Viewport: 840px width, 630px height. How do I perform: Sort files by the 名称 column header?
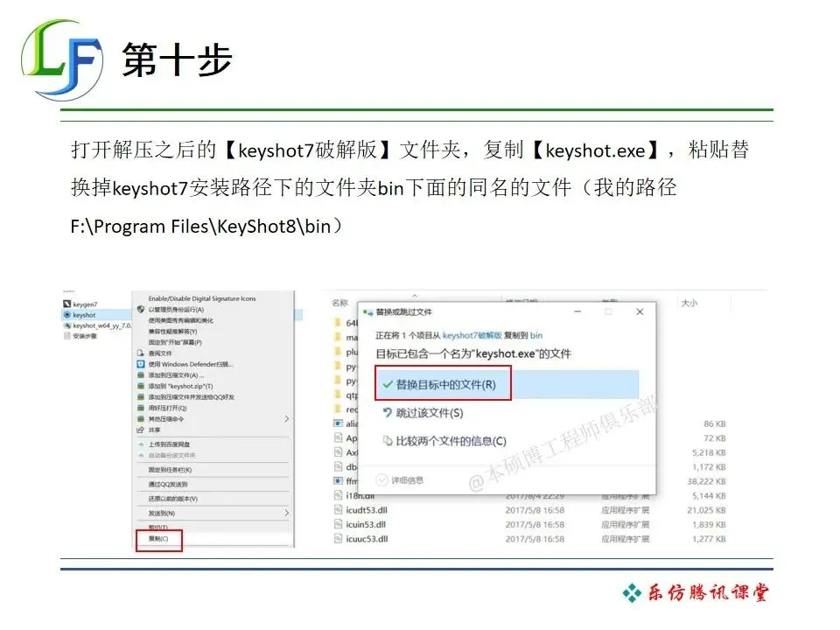pyautogui.click(x=339, y=304)
